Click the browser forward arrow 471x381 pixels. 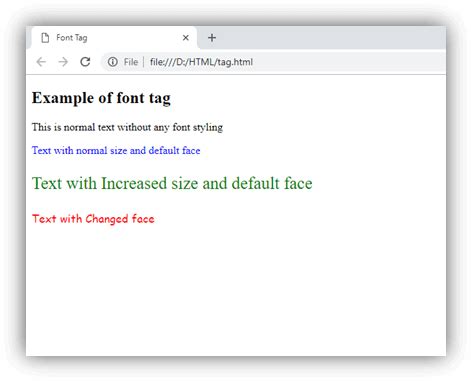point(63,62)
